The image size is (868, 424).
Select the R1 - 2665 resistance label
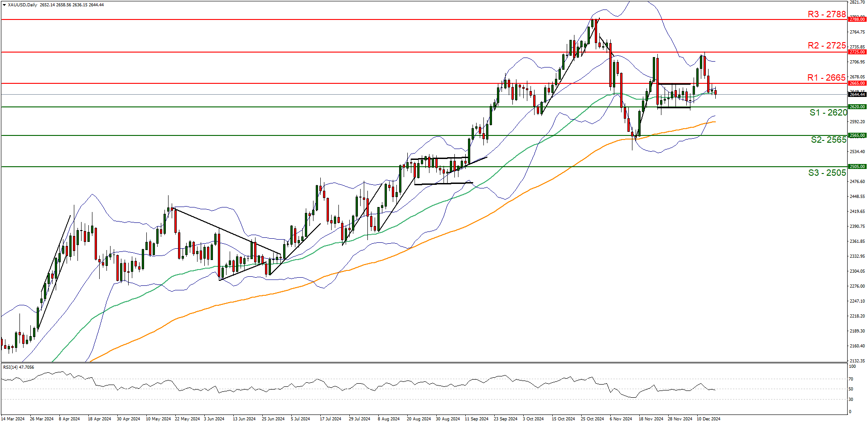pyautogui.click(x=826, y=77)
